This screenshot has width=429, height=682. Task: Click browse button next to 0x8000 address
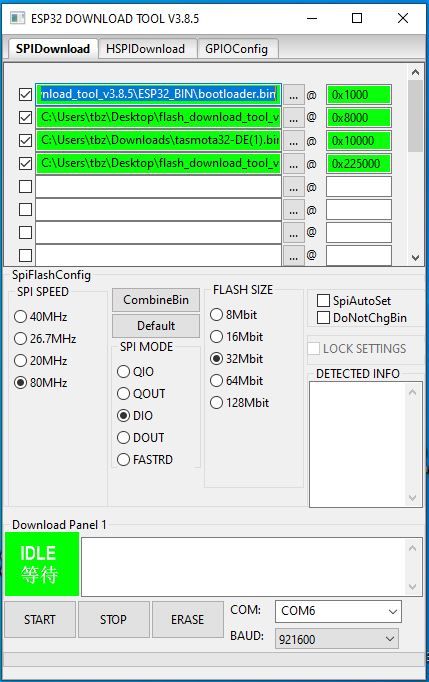294,118
